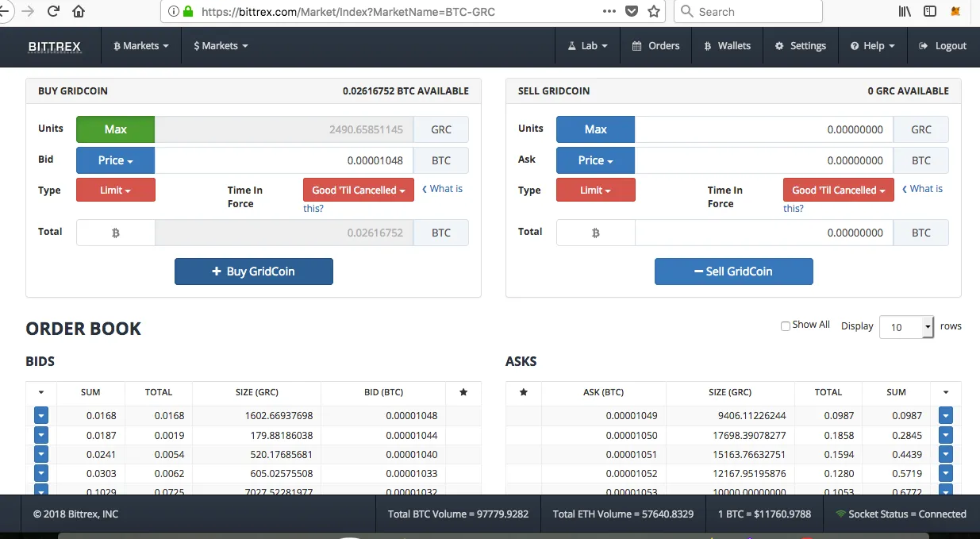This screenshot has width=980, height=539.
Task: Open the browser library icon
Action: (x=905, y=11)
